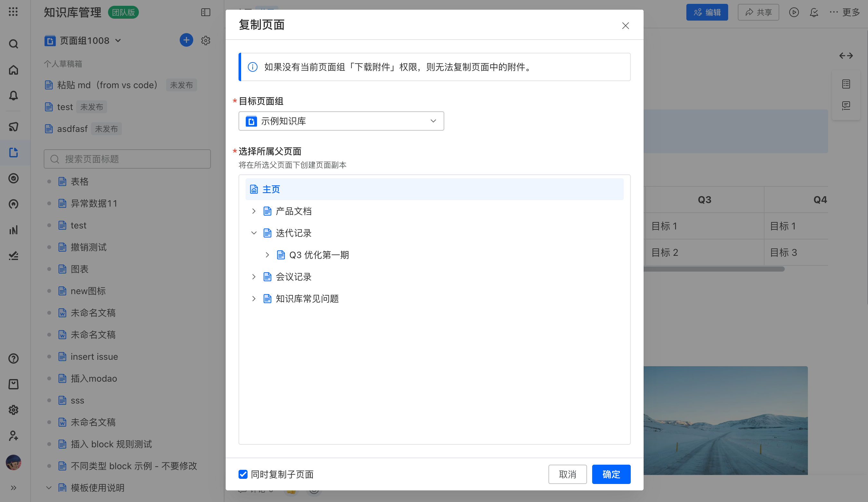
Task: Go to home icon in sidebar
Action: coord(14,70)
